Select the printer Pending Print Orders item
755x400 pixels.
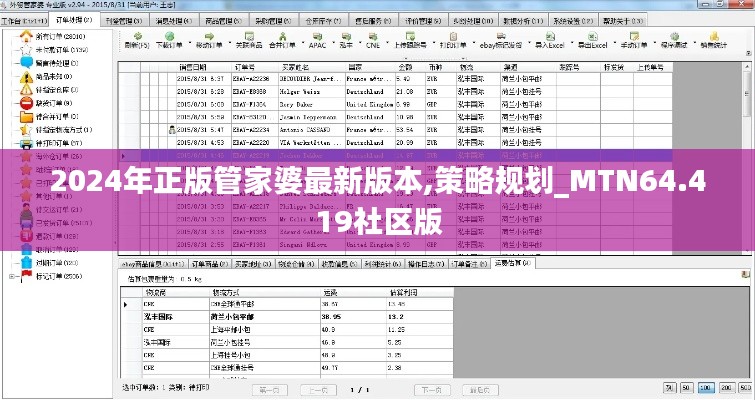(x=51, y=143)
